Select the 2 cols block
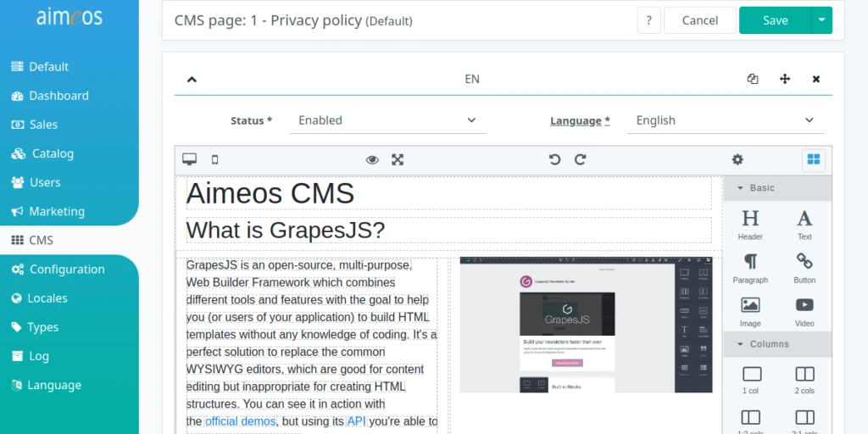This screenshot has width=868, height=434. coord(804,381)
